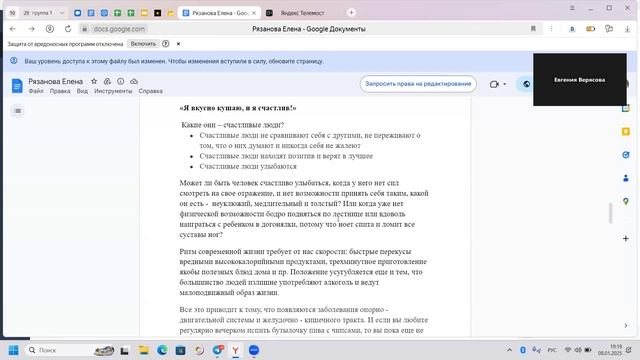Open the help question icon beside Включить
This screenshot has height=360, width=640.
[166, 44]
